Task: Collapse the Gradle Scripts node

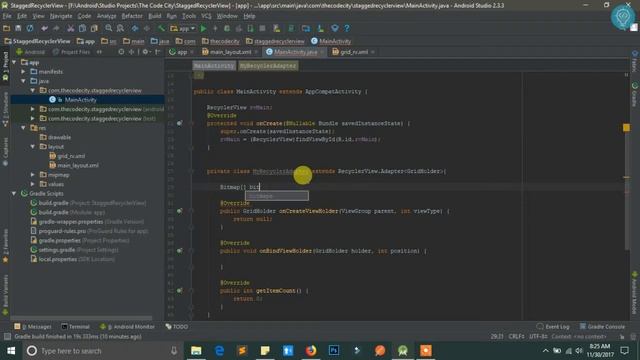Action: (x=14, y=193)
